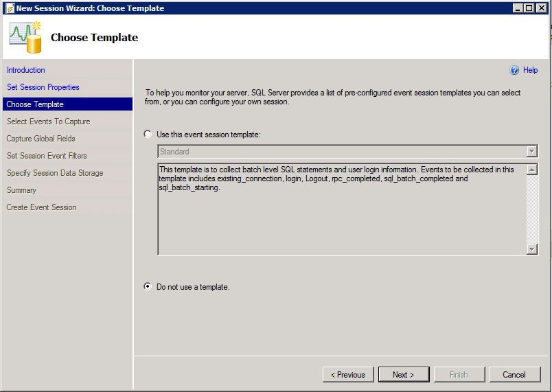Close the wizard window

click(x=541, y=8)
